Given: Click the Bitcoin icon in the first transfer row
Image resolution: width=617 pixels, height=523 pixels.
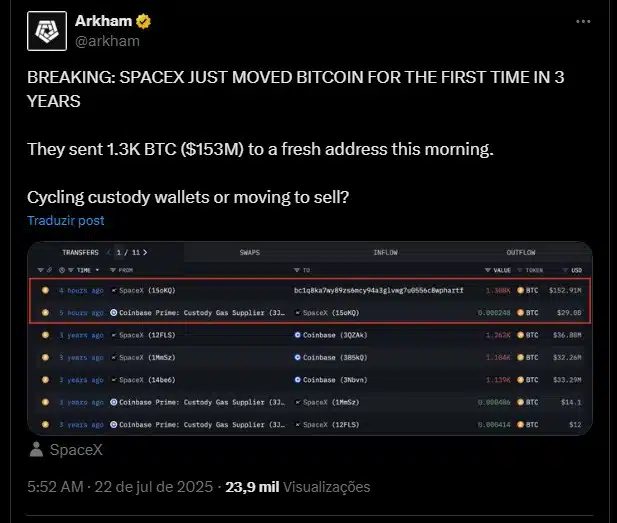Looking at the screenshot, I should [x=45, y=290].
